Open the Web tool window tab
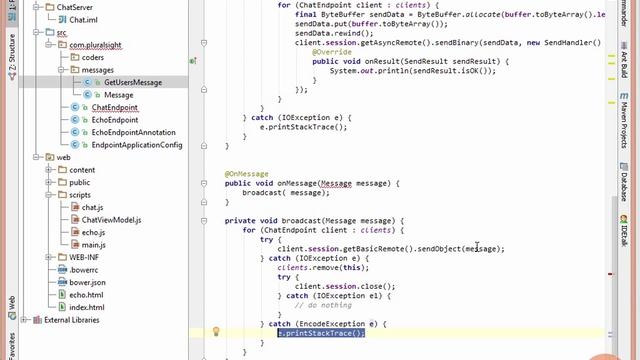 (12, 307)
